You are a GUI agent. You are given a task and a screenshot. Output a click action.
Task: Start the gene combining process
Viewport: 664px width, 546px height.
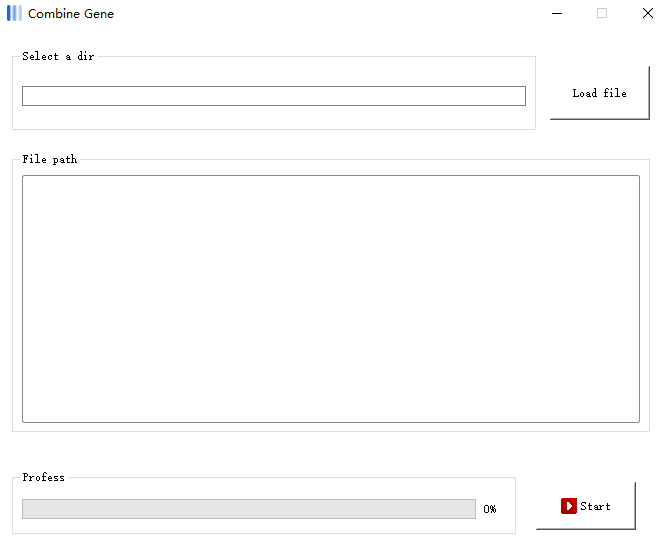tap(586, 506)
